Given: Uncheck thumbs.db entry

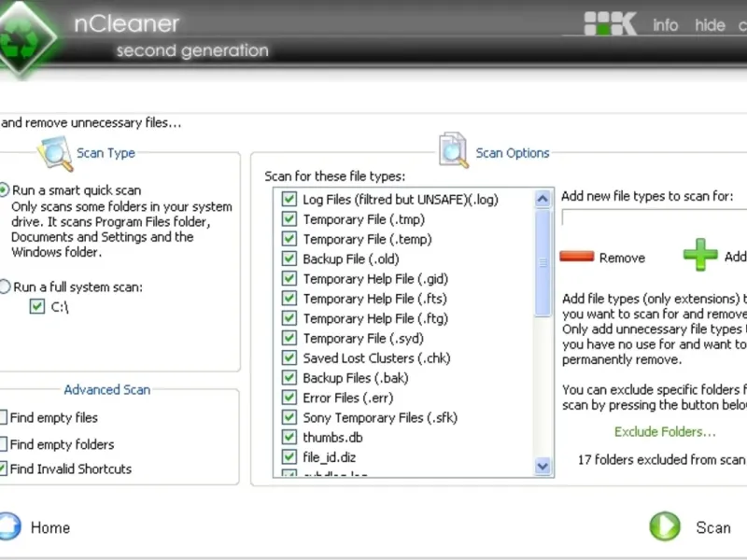Looking at the screenshot, I should point(289,437).
